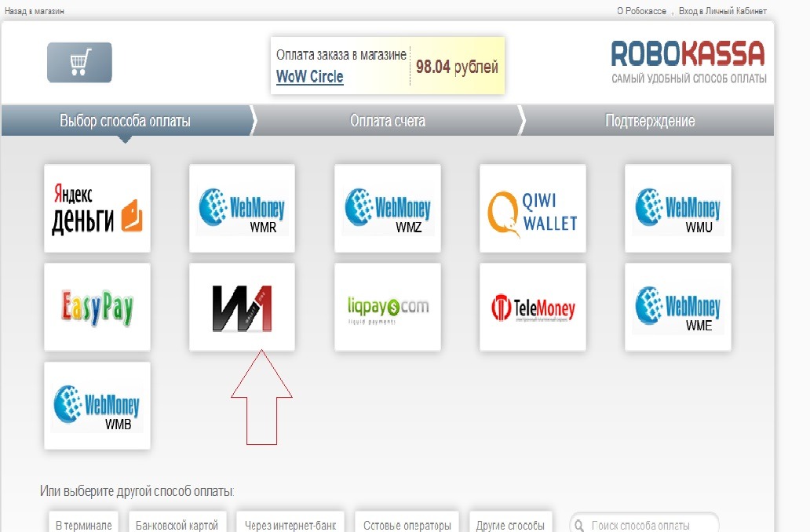This screenshot has height=532, width=810.
Task: Open the Через интернет-банк category
Action: 290,523
